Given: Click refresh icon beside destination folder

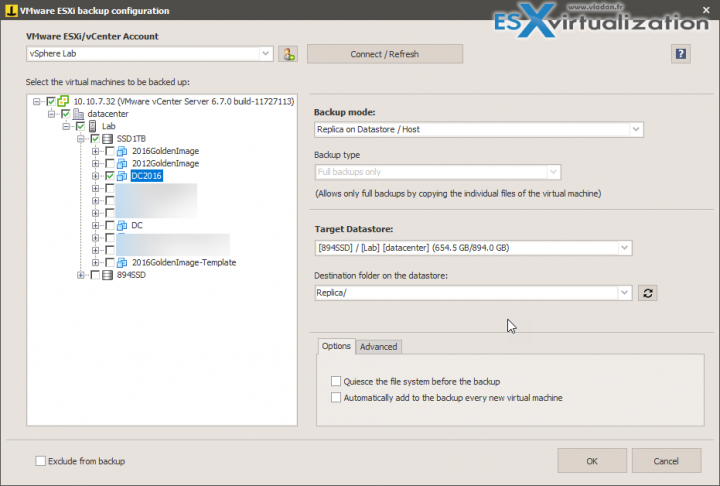Looking at the screenshot, I should [x=647, y=293].
